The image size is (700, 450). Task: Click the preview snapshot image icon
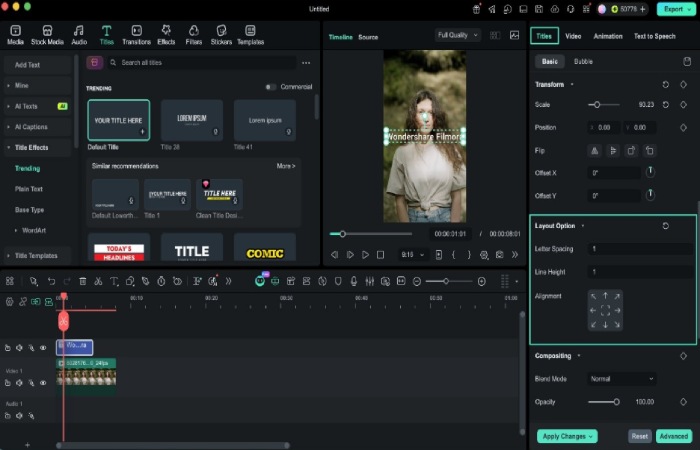(x=514, y=35)
